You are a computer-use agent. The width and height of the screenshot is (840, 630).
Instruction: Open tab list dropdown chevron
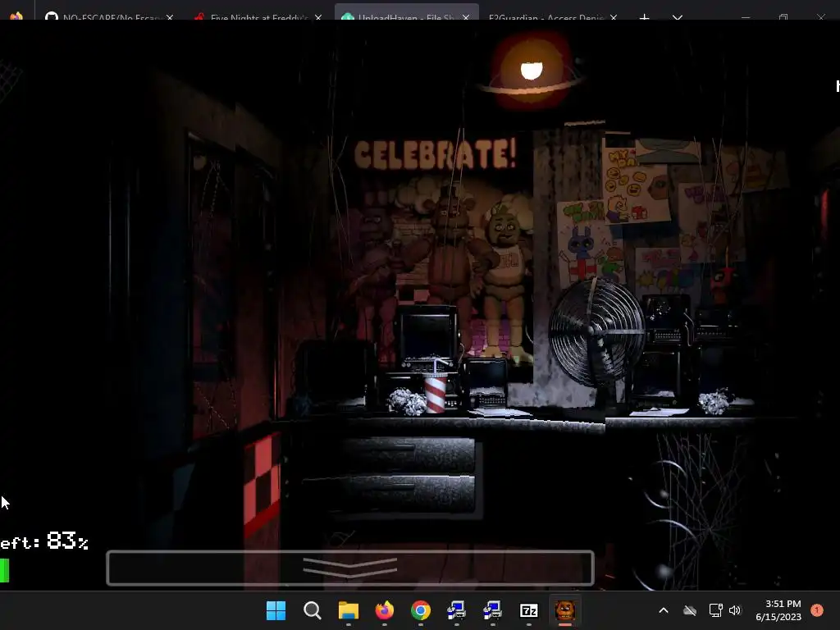tap(678, 16)
